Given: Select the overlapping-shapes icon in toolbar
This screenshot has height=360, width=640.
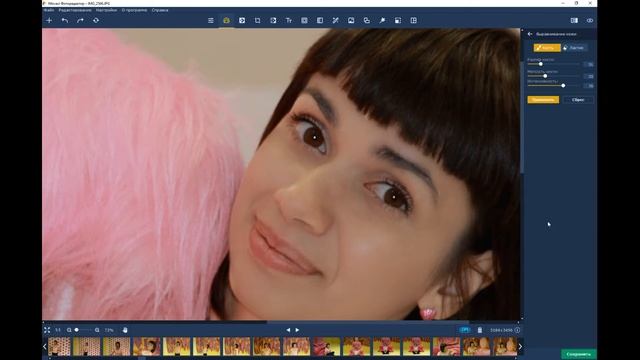Looking at the screenshot, I should (367, 20).
